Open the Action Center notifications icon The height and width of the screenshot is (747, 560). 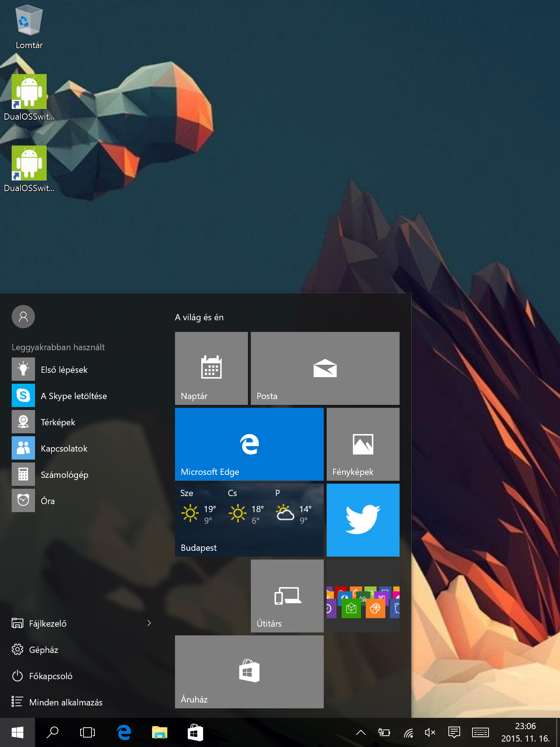[454, 732]
